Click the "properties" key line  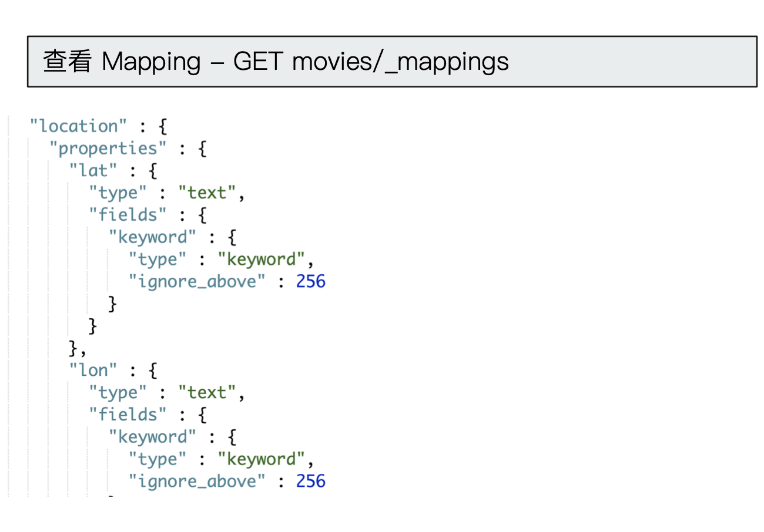128,149
